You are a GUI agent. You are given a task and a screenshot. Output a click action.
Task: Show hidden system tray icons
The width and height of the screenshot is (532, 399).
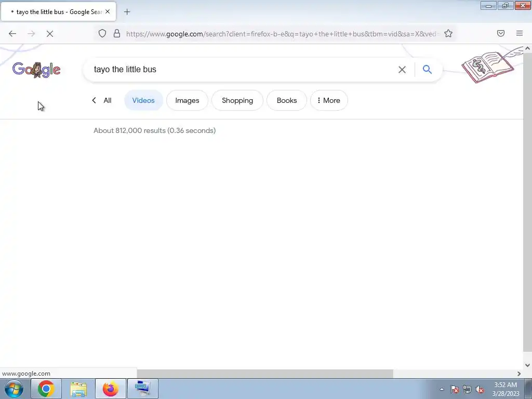coord(442,389)
